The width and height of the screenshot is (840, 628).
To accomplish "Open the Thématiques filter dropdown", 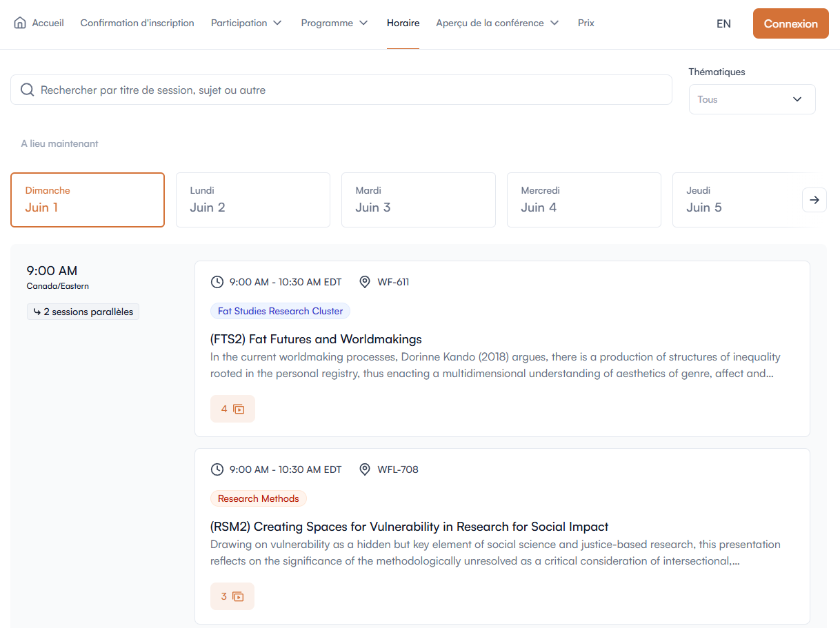I will [x=752, y=99].
